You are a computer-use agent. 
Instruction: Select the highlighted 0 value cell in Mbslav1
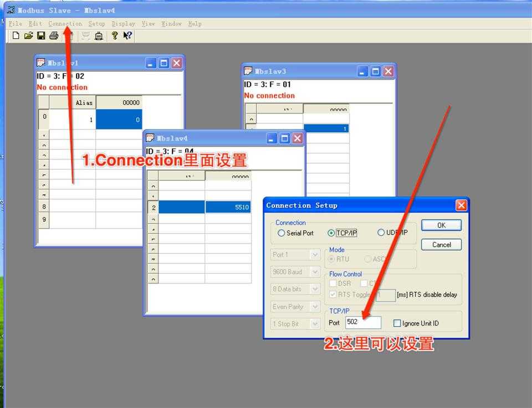click(x=119, y=119)
